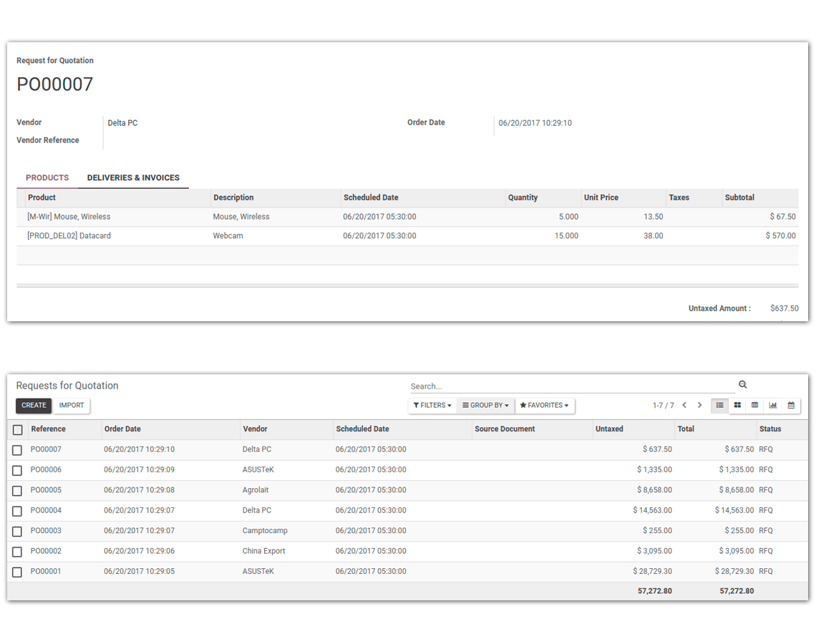Open the Filters menu
The height and width of the screenshot is (644, 816).
click(x=432, y=405)
